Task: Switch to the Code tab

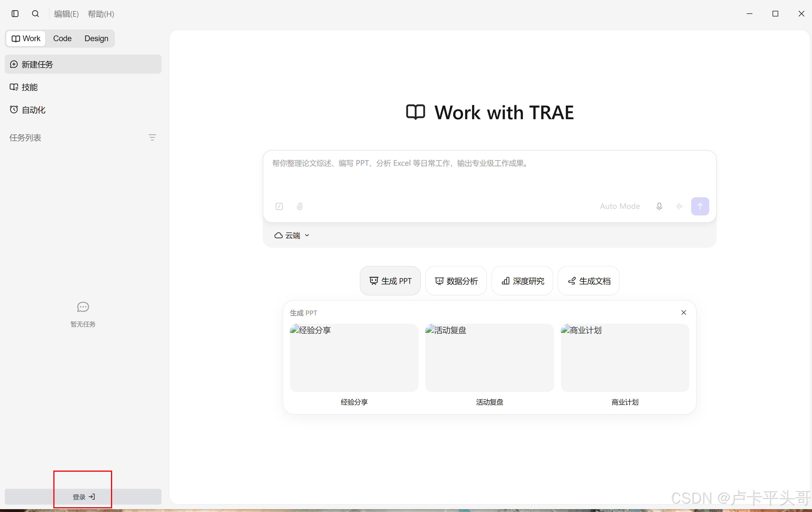Action: pyautogui.click(x=62, y=38)
